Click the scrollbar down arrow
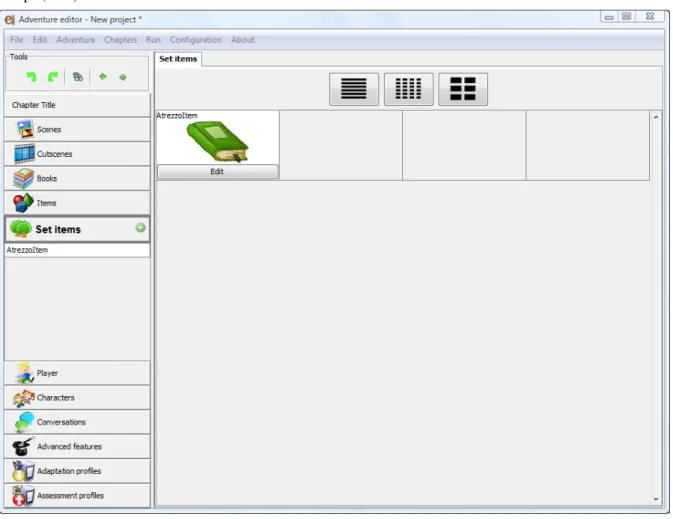The image size is (673, 519). [x=656, y=499]
